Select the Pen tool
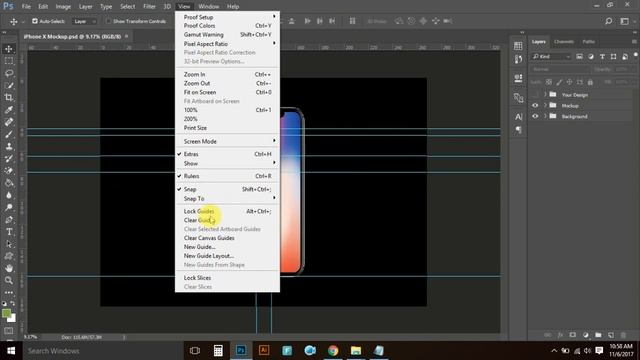The image size is (640, 360). pos(9,220)
